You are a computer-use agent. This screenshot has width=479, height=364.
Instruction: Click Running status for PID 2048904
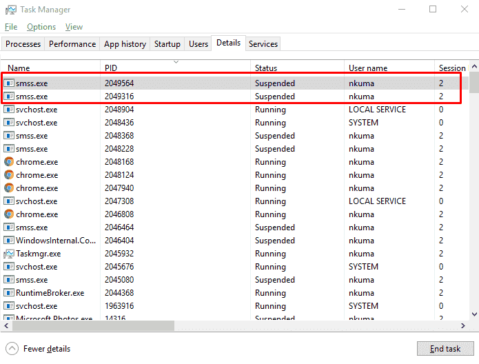[270, 110]
